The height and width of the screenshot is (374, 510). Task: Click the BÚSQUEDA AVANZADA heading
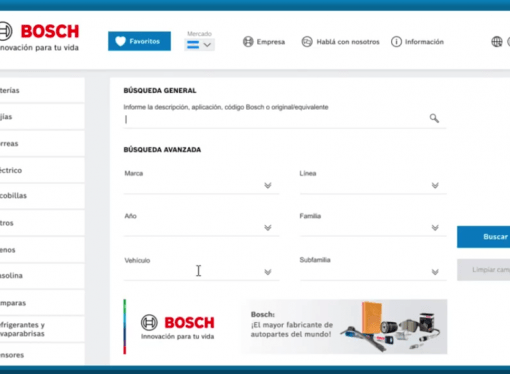162,150
